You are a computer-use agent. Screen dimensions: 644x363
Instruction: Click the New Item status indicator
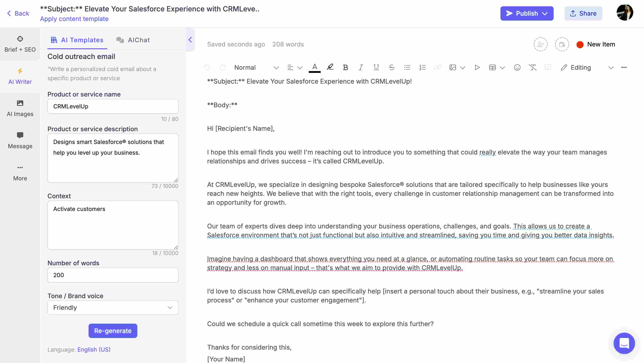tap(595, 44)
